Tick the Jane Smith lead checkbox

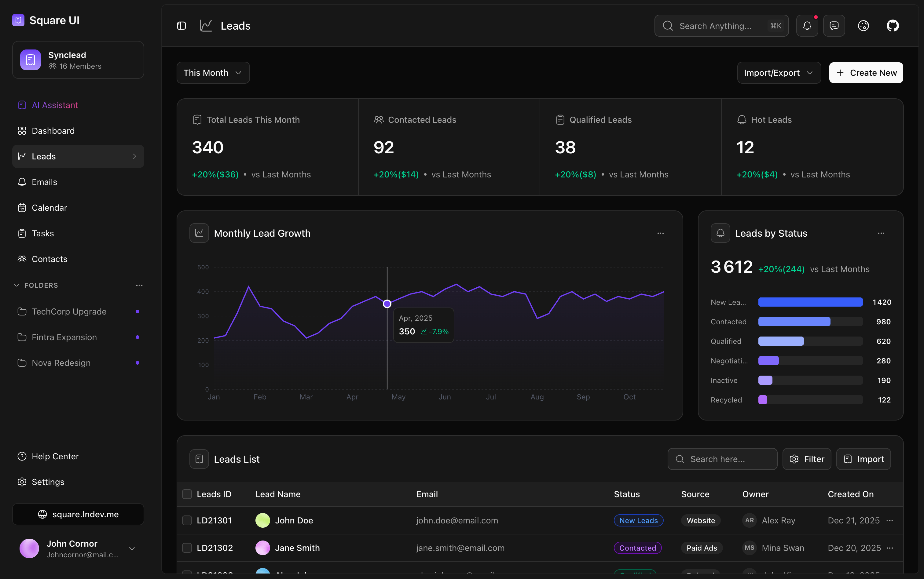[x=187, y=548]
